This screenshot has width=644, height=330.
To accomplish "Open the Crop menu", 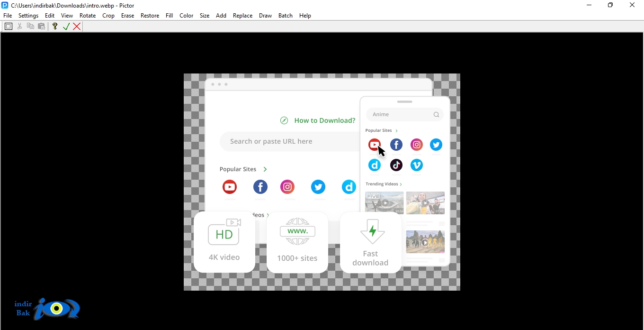I will point(108,16).
